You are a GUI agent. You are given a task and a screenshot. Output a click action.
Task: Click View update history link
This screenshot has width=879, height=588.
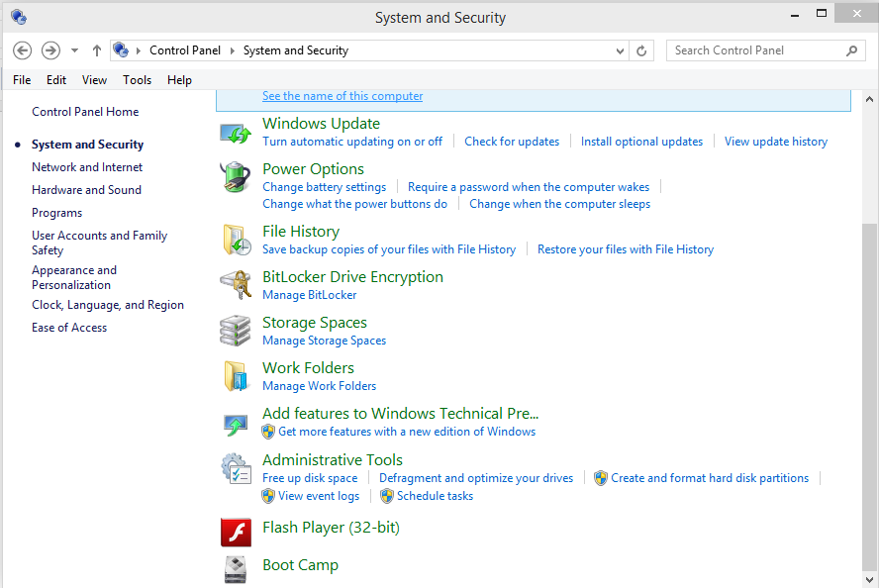tap(776, 142)
